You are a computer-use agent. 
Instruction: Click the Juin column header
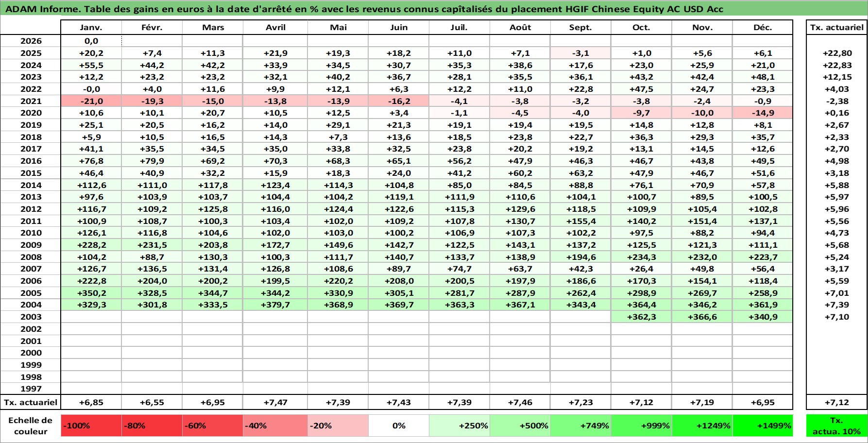pyautogui.click(x=399, y=28)
